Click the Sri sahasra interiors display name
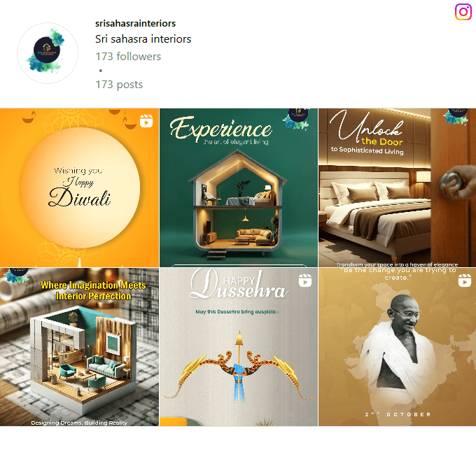The height and width of the screenshot is (468, 476). (143, 38)
